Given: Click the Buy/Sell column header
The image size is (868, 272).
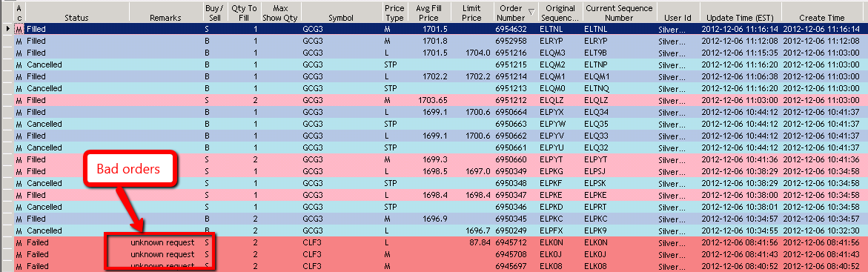Looking at the screenshot, I should (x=213, y=13).
